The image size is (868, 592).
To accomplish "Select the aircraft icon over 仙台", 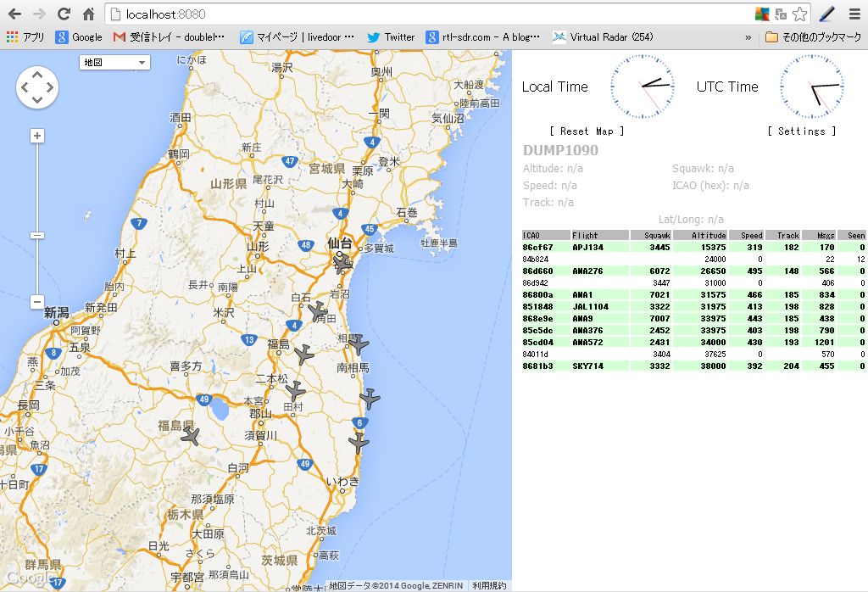I will coord(342,263).
